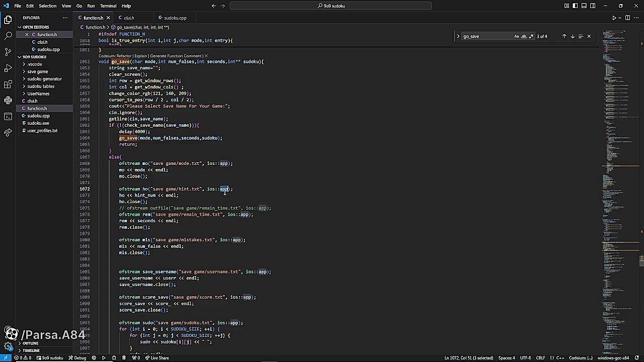Toggle Match Case in find widget
The width and height of the screenshot is (644, 362).
click(x=516, y=36)
